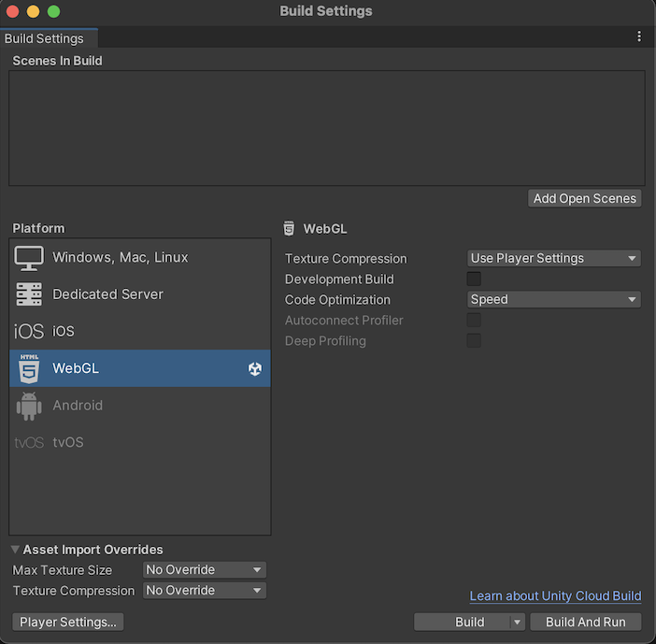Click the Android robot icon

(x=29, y=406)
